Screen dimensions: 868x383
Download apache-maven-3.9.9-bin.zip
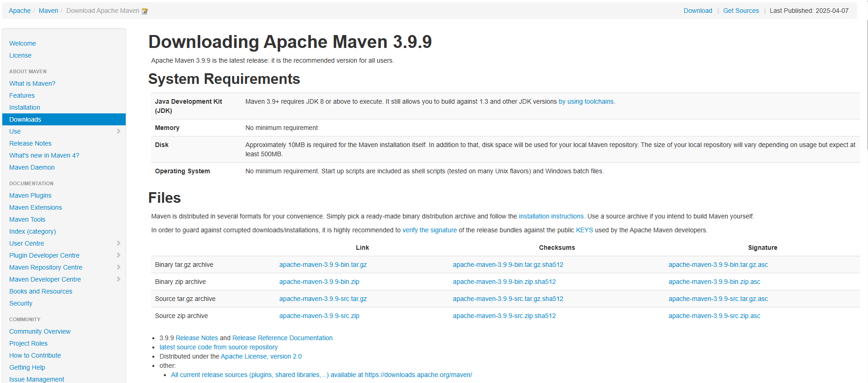319,282
